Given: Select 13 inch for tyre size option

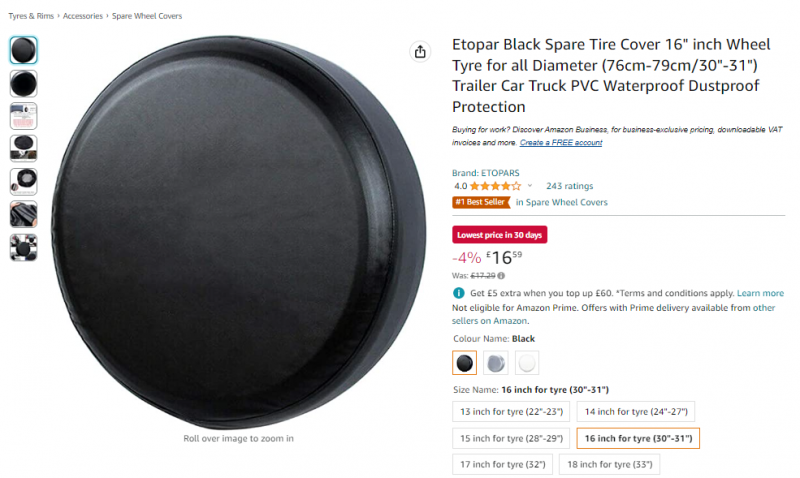Looking at the screenshot, I should (511, 412).
